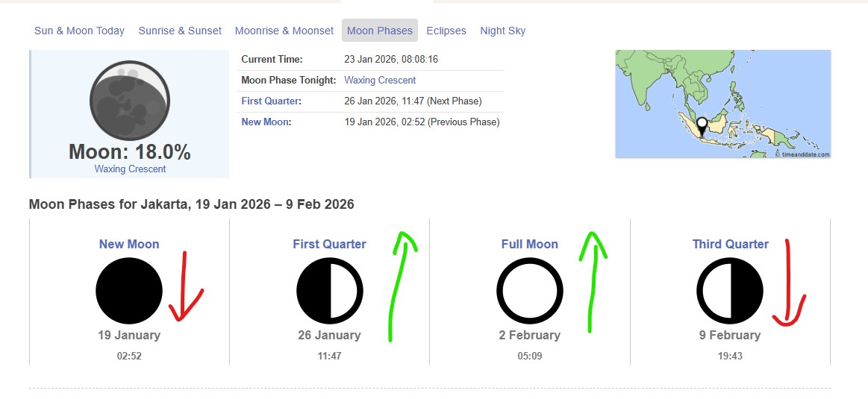Click the New Moon phase icon
The image size is (868, 399).
click(x=129, y=291)
